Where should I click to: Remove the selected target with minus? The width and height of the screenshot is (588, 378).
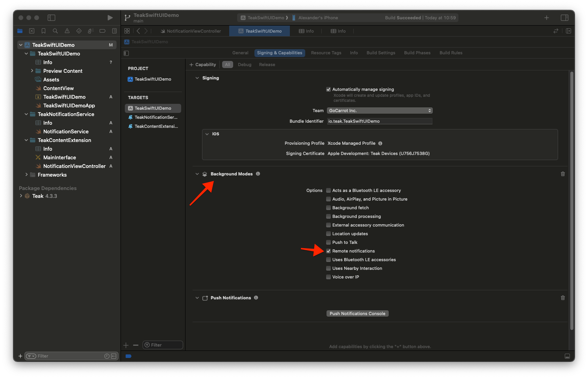[x=136, y=345]
